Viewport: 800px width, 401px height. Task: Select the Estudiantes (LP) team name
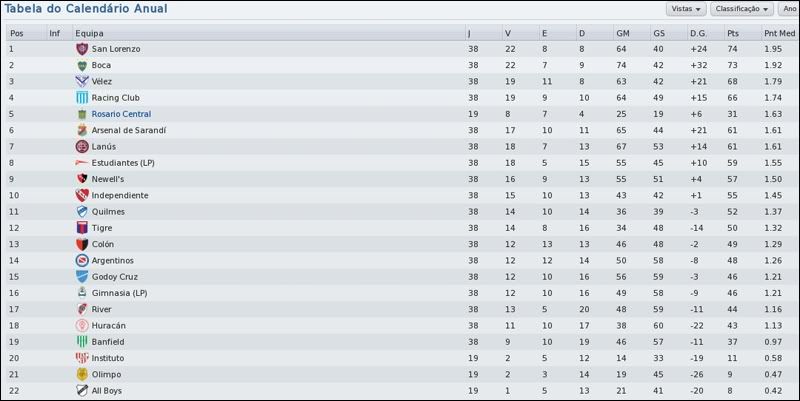[x=120, y=163]
